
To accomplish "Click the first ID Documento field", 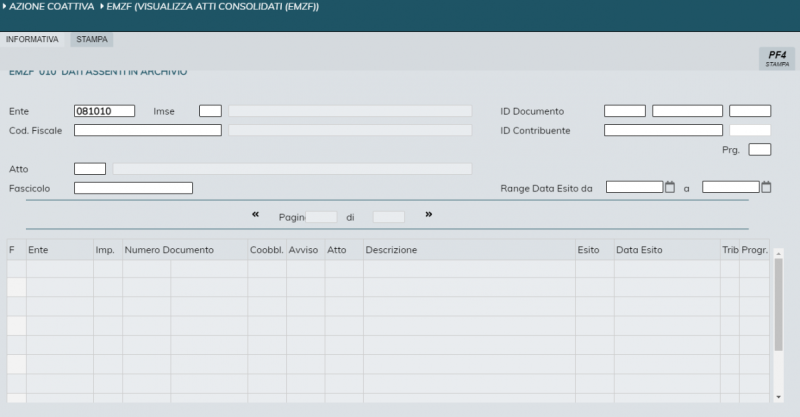I will click(625, 111).
